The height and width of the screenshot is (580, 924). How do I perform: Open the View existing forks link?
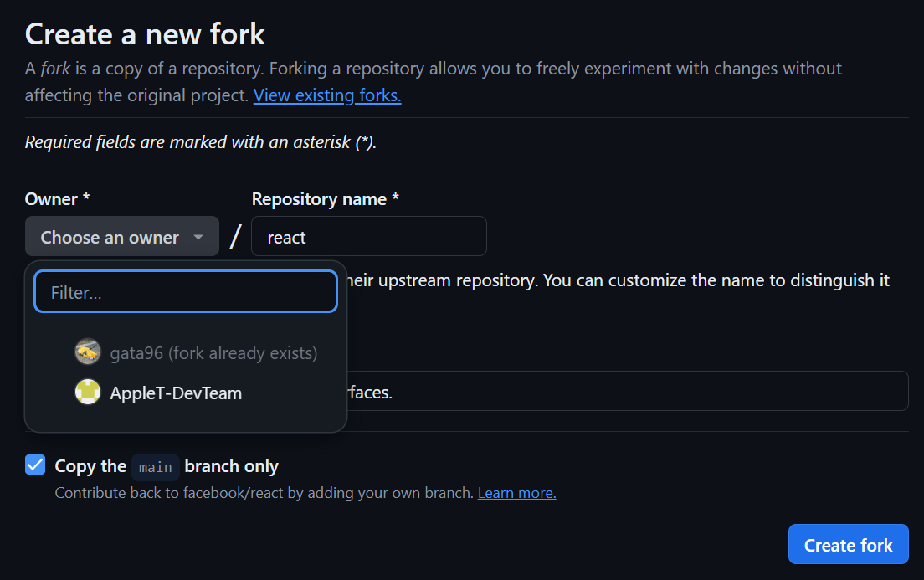click(x=327, y=95)
